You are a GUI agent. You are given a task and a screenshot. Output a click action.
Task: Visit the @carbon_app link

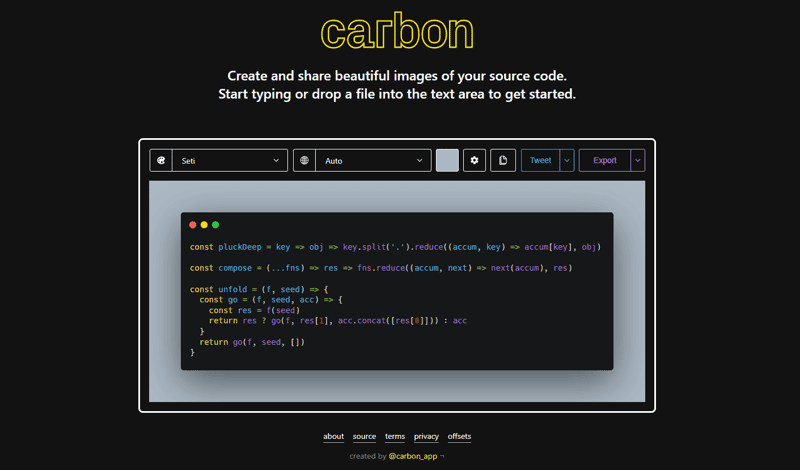(x=413, y=456)
